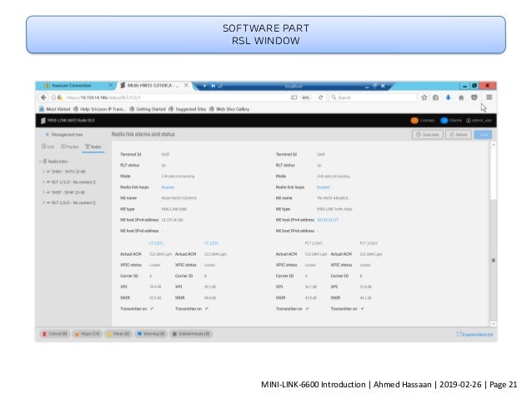Open the dropdown arrow on localhost connection bar
This screenshot has width=532, height=399.
coord(204,86)
